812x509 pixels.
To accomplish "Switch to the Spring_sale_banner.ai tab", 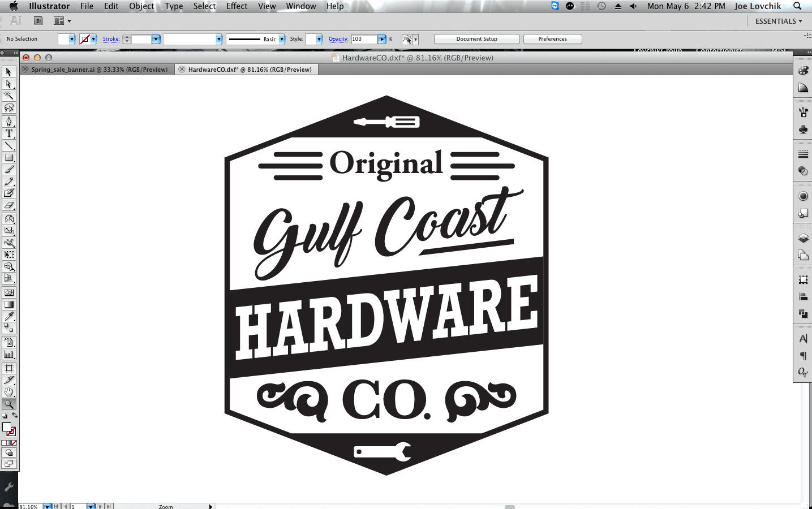I will click(x=96, y=69).
